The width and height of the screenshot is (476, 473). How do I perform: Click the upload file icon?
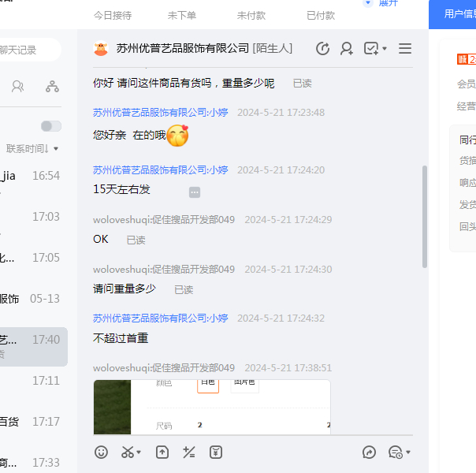[162, 452]
